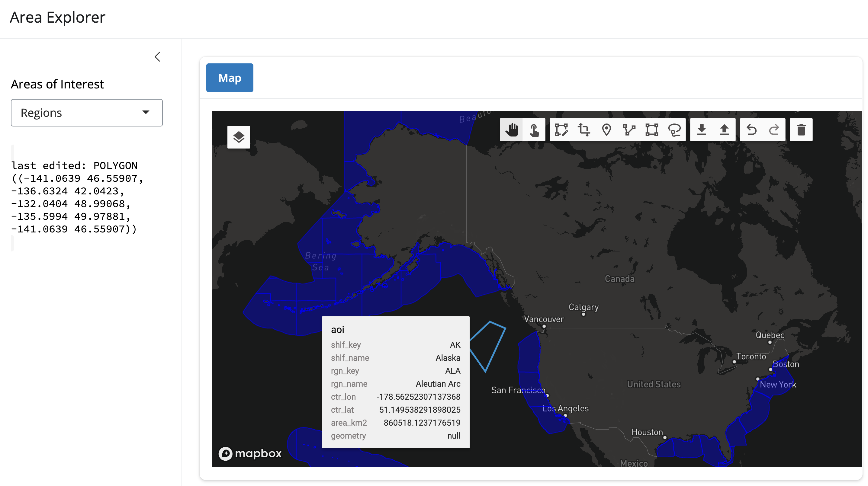
Task: Click the Area Explorer title
Action: tap(58, 17)
